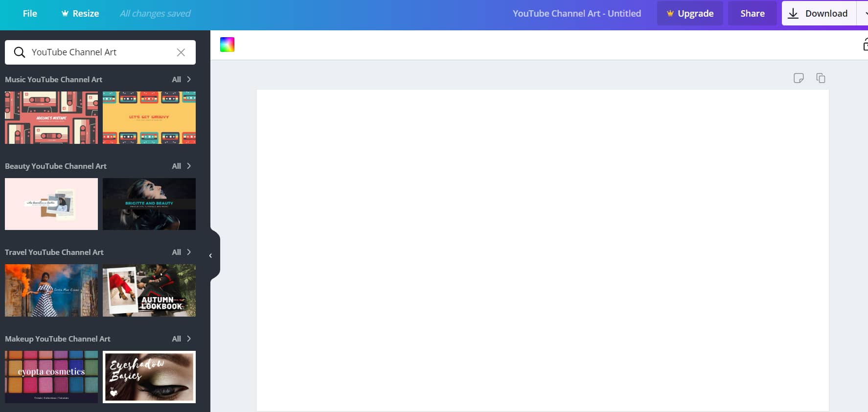The width and height of the screenshot is (868, 412).
Task: Click the Makeup YouTube Channel Art heading
Action: [x=58, y=339]
